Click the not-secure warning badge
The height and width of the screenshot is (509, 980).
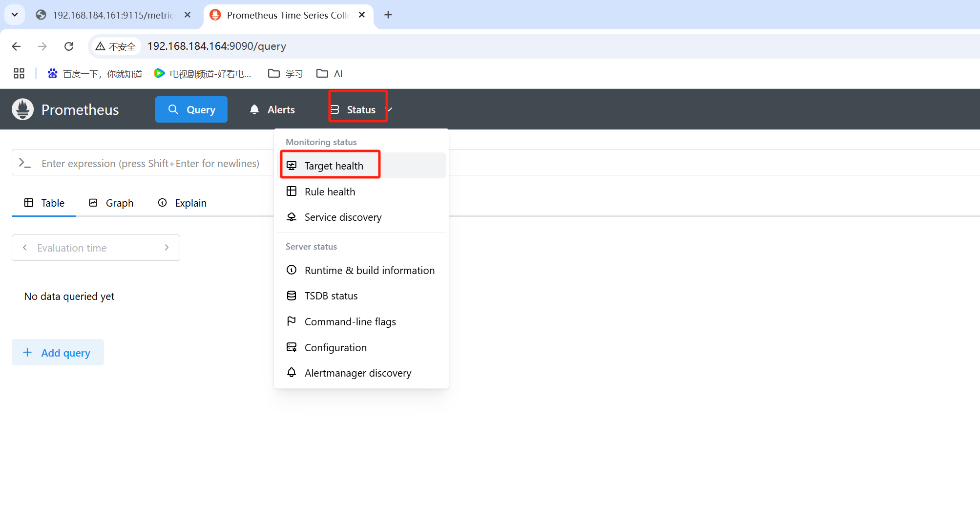click(116, 46)
